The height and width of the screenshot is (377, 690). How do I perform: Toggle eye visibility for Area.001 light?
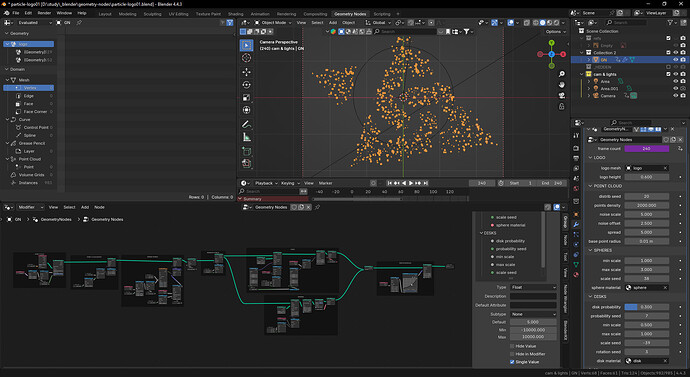coord(675,88)
